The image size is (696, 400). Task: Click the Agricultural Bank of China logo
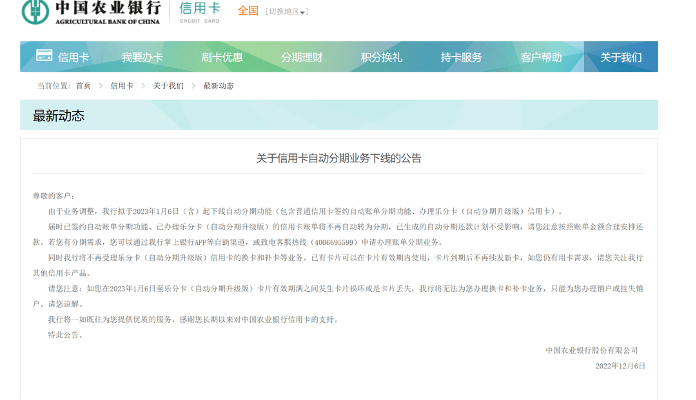[90, 13]
